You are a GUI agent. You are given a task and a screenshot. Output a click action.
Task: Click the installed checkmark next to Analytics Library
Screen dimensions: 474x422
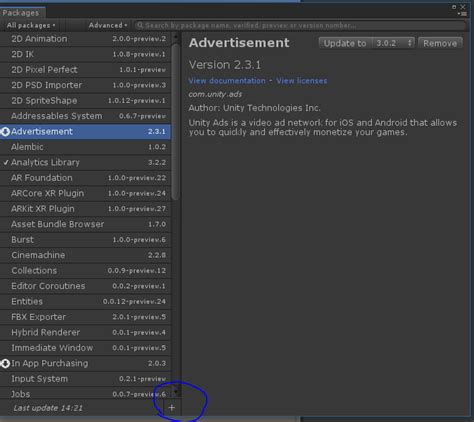(6, 162)
